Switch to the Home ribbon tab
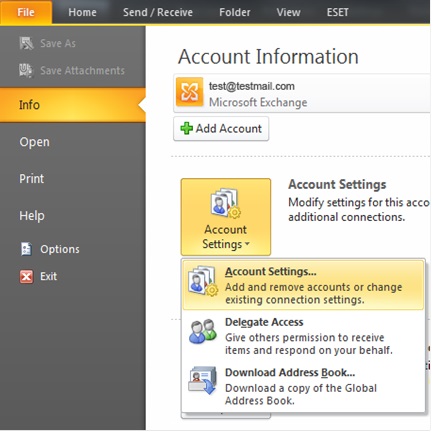 pyautogui.click(x=82, y=12)
